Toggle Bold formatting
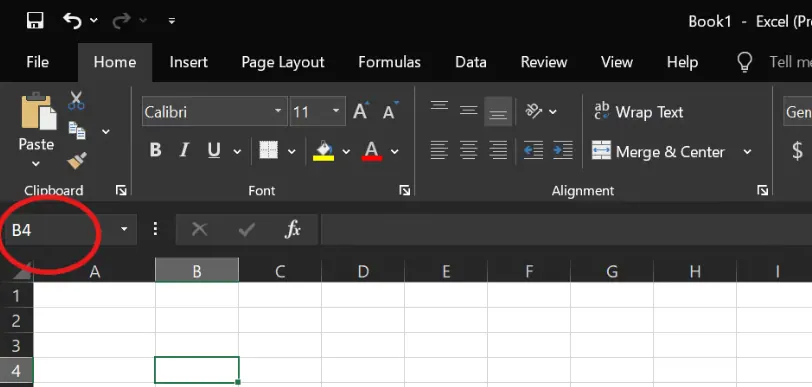 (x=155, y=151)
